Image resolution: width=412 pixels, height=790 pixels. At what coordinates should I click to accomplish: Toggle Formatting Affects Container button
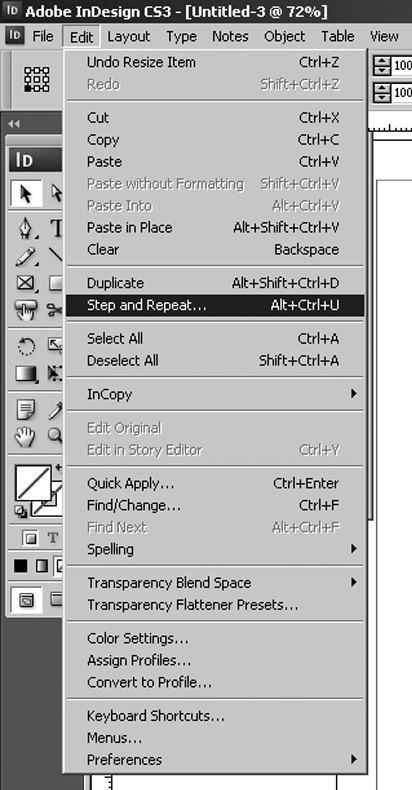coord(30,539)
